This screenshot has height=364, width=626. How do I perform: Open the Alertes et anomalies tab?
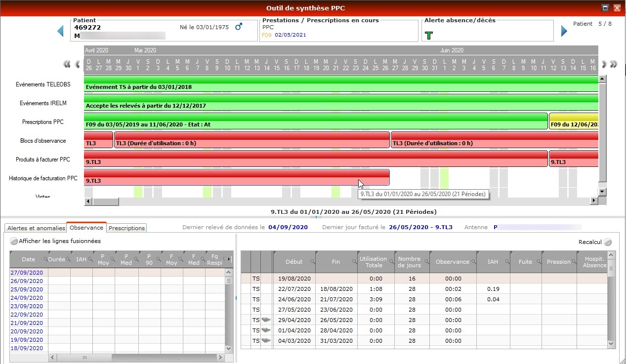[x=36, y=228]
